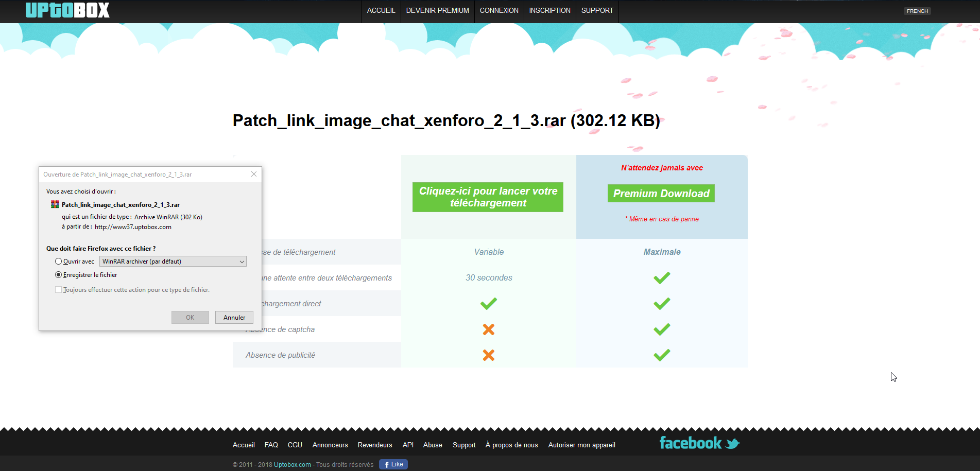Click the facebook logo in footer
Screen dimensions: 980x471
[690, 443]
